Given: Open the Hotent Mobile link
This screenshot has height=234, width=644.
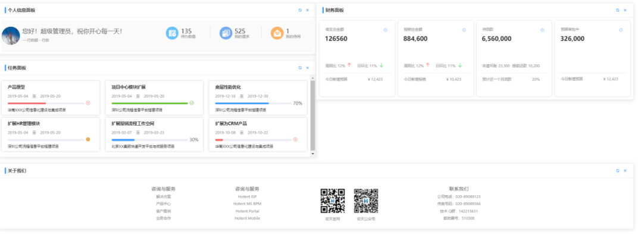Looking at the screenshot, I should click(x=247, y=219).
